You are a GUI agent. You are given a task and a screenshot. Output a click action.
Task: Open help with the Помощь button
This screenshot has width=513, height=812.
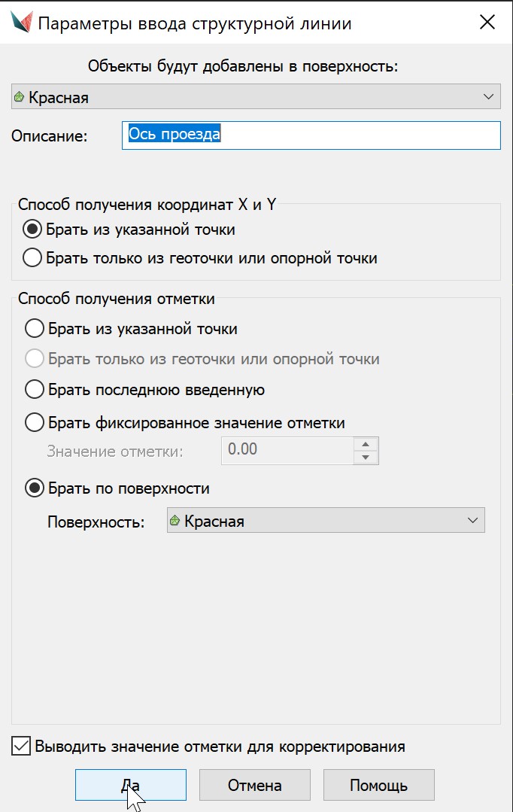pyautogui.click(x=378, y=785)
